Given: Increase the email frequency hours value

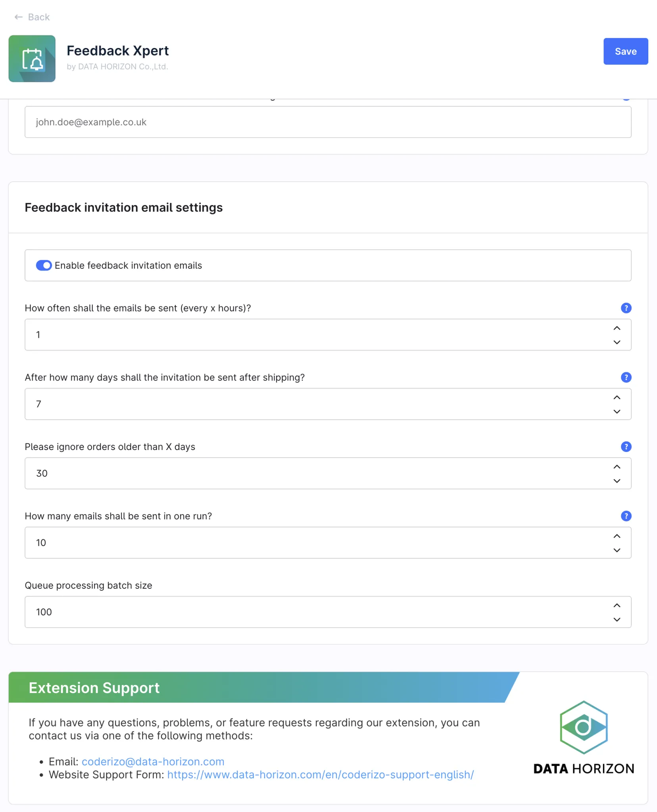Looking at the screenshot, I should [x=617, y=328].
